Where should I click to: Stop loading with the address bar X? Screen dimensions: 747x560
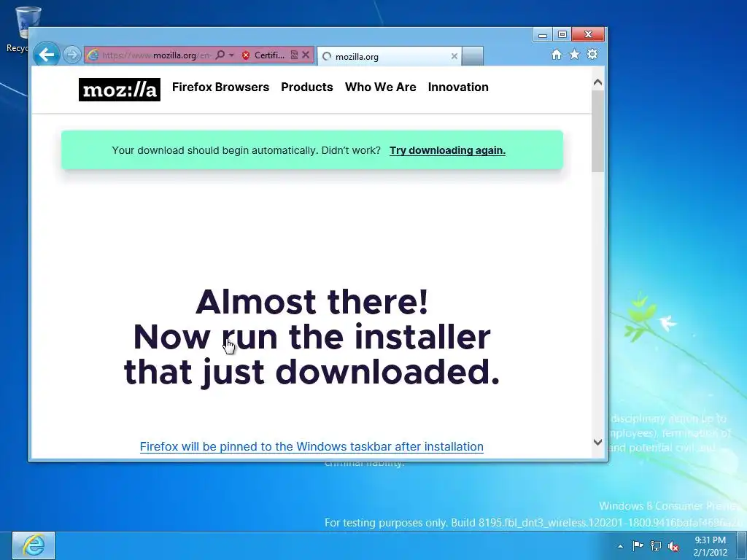[x=306, y=55]
